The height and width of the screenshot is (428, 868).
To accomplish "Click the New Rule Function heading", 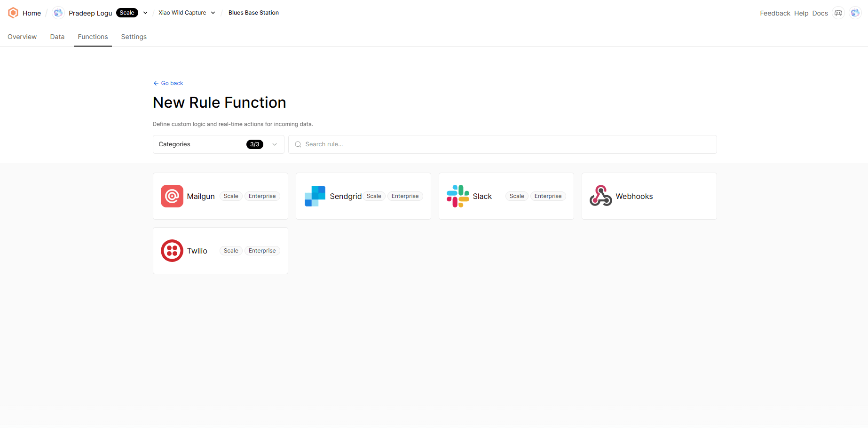I will pos(220,103).
